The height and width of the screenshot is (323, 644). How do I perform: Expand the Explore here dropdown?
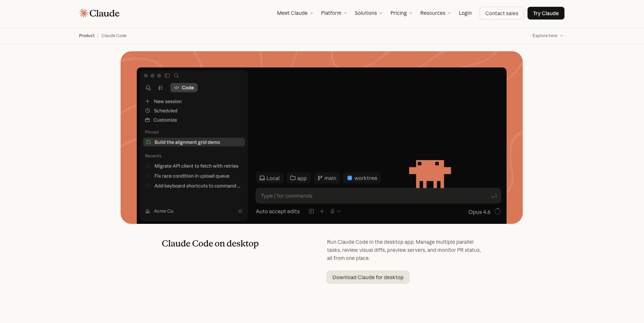pos(548,36)
